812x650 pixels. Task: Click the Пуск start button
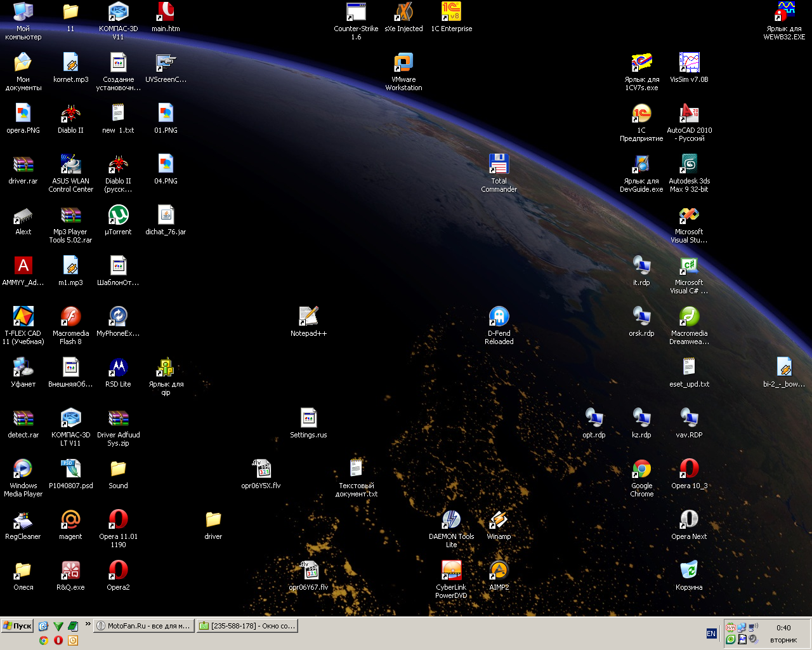[x=17, y=626]
